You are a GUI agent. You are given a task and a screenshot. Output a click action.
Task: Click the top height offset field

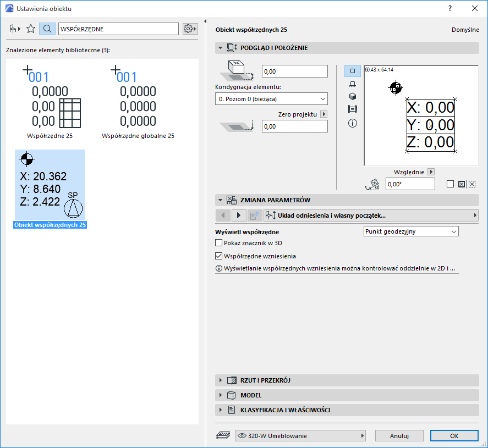[295, 71]
